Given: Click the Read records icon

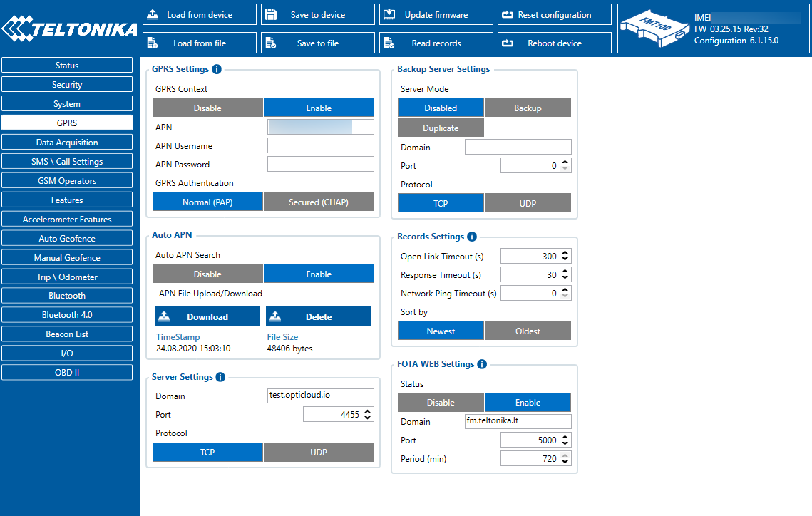Looking at the screenshot, I should (x=389, y=43).
